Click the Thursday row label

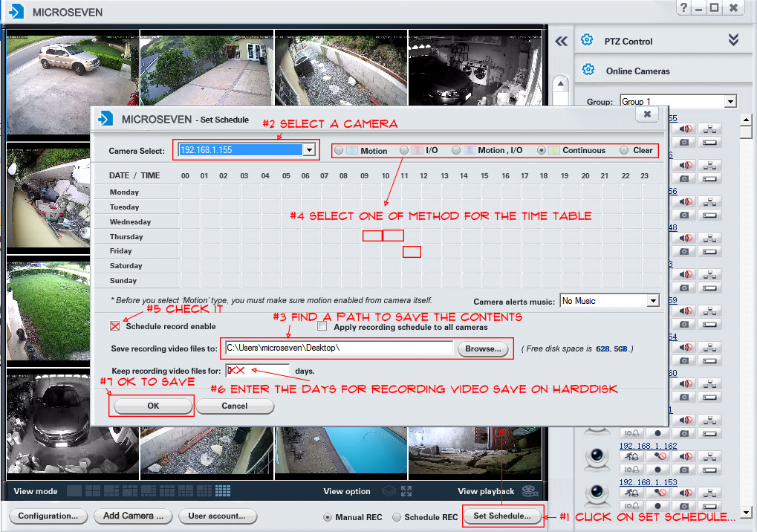click(126, 236)
